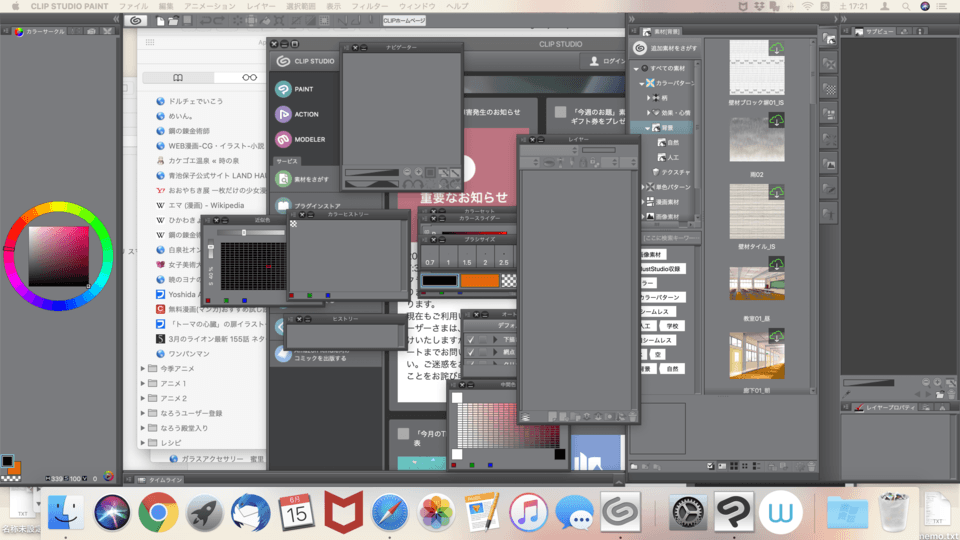Click 学校 tag button

click(672, 326)
